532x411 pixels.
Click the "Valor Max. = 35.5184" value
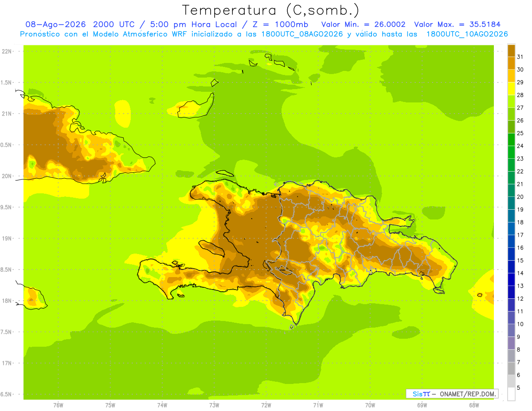pyautogui.click(x=457, y=24)
